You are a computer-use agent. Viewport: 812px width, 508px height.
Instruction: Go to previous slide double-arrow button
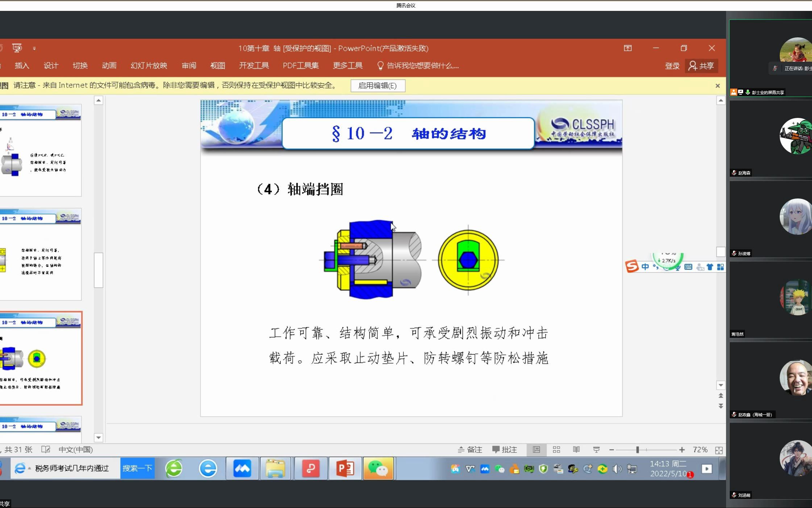click(x=721, y=396)
